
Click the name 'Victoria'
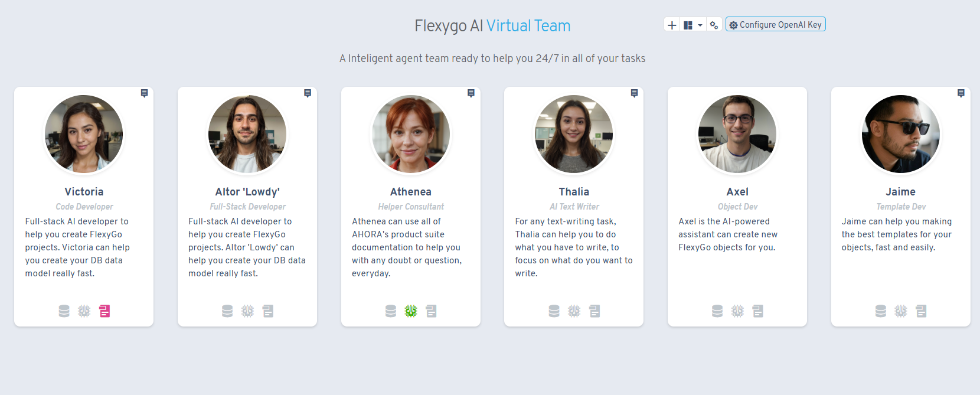[84, 192]
